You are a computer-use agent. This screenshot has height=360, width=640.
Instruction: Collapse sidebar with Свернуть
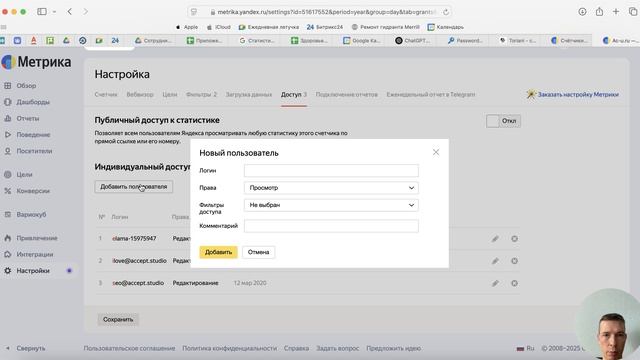31,348
